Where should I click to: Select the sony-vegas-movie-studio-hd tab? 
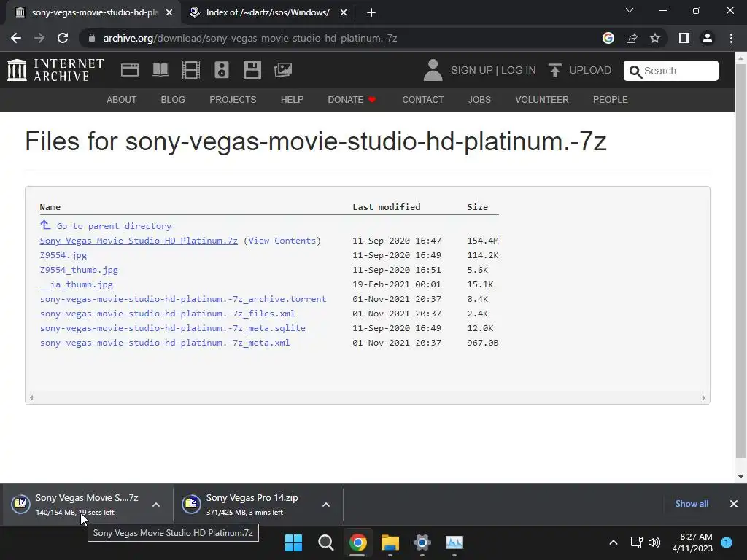point(94,12)
